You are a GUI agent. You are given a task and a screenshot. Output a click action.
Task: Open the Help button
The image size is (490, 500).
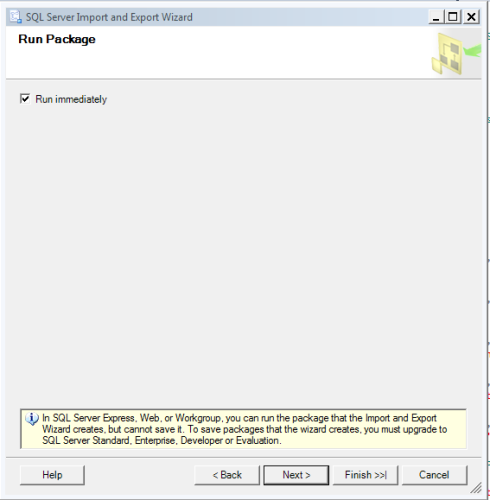pyautogui.click(x=52, y=475)
